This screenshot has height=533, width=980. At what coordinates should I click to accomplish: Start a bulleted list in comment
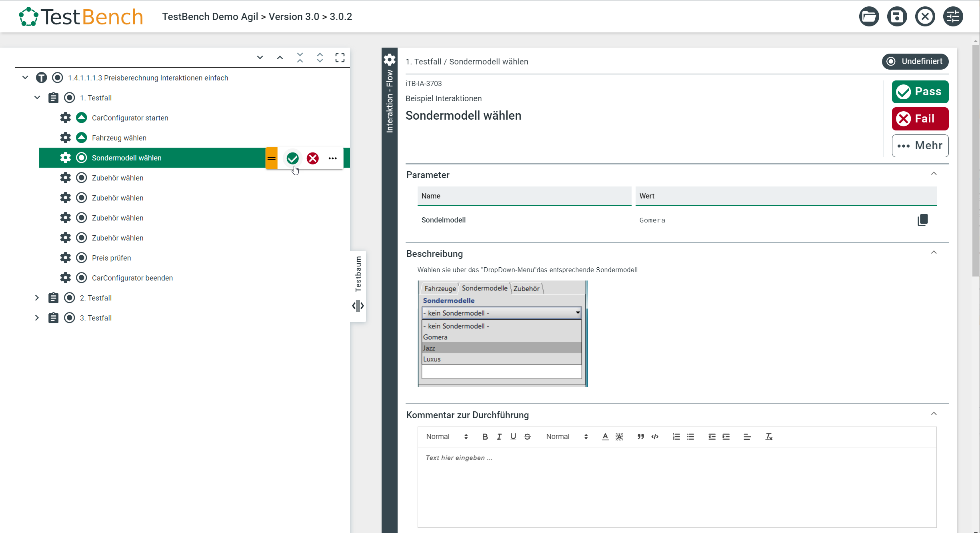pos(690,437)
